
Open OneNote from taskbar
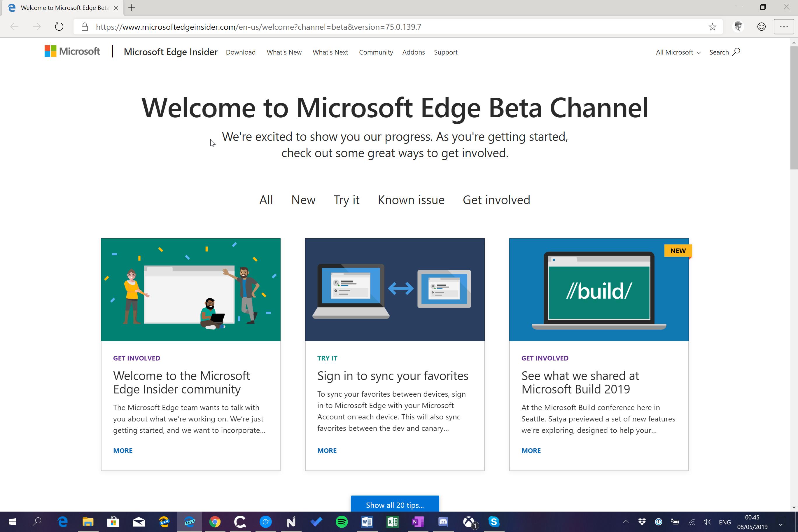click(418, 521)
